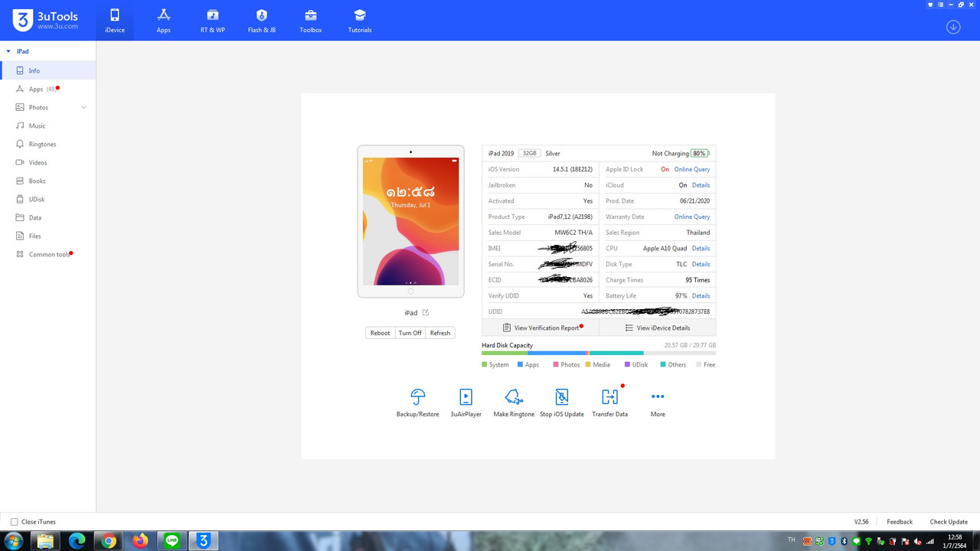Open Backup/Restore umbrella icon

[x=418, y=396]
